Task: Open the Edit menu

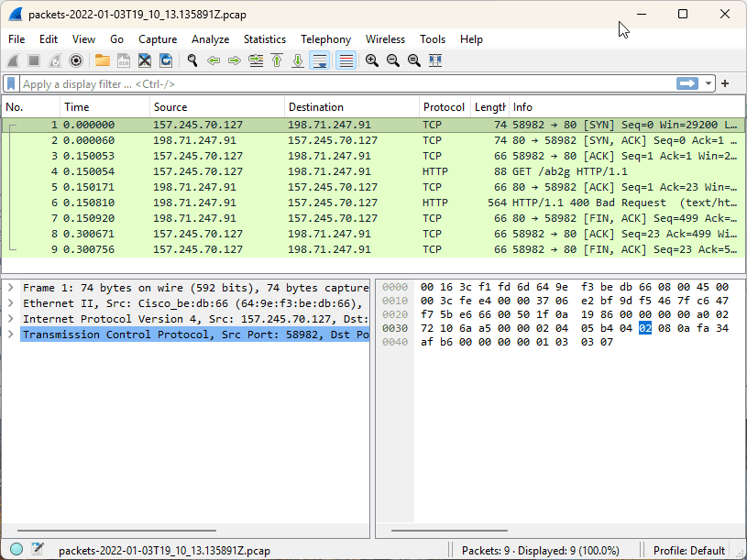Action: point(49,39)
